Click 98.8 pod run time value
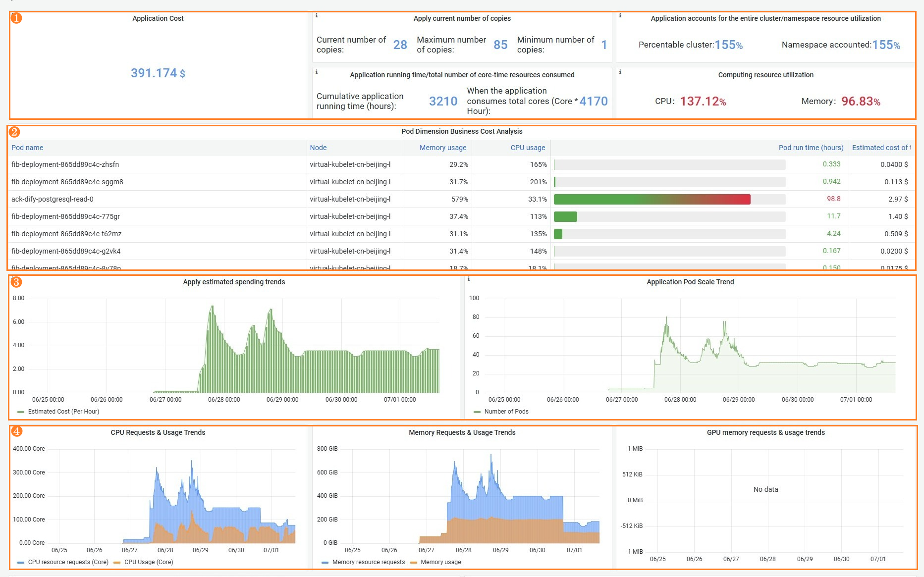924x577 pixels. [833, 199]
